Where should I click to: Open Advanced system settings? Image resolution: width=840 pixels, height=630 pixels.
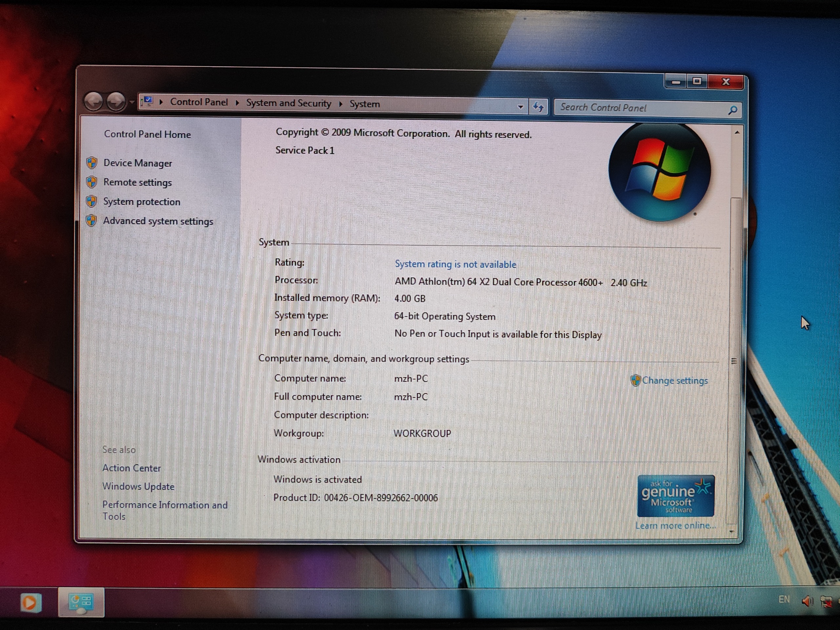coord(158,221)
